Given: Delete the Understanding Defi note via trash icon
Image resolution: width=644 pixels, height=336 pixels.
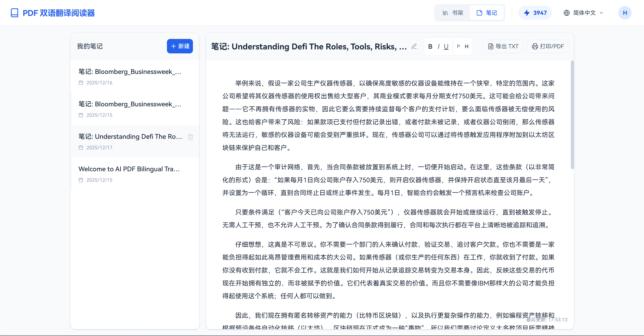Looking at the screenshot, I should pyautogui.click(x=190, y=137).
